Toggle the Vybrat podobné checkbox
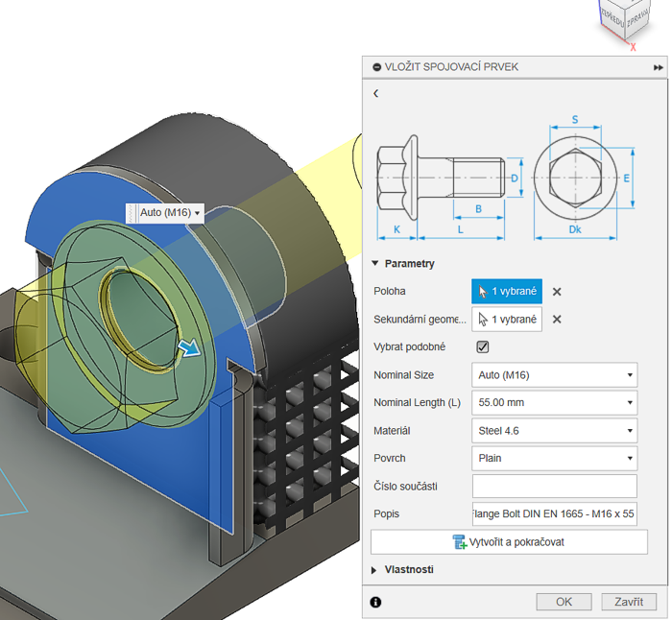The height and width of the screenshot is (620, 672). 483,346
